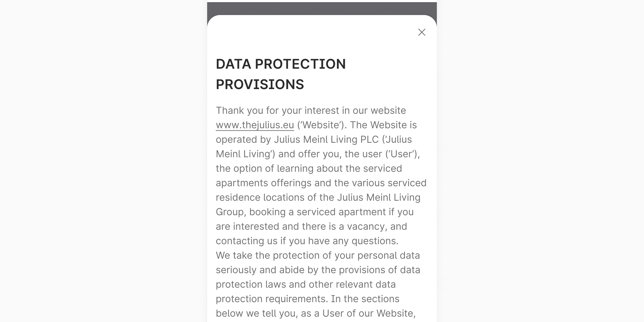The image size is (644, 322).
Task: Click the dark backdrop above the dialog
Action: pos(322,8)
